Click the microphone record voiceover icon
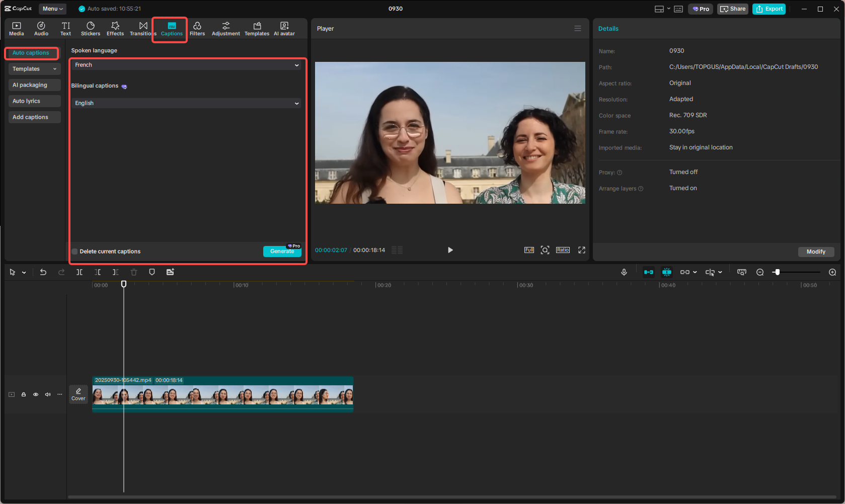The height and width of the screenshot is (504, 845). point(624,272)
